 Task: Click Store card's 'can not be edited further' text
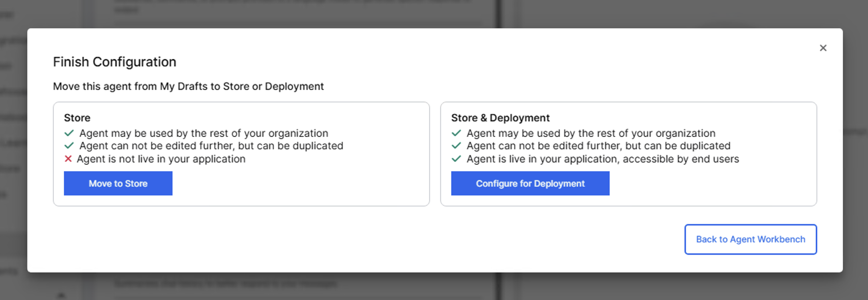[x=211, y=146]
